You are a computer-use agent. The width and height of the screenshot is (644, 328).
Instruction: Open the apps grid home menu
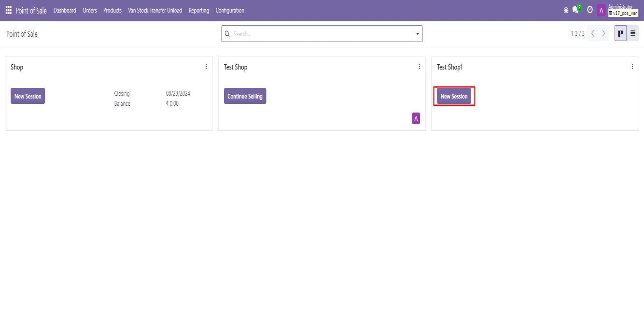pos(9,10)
